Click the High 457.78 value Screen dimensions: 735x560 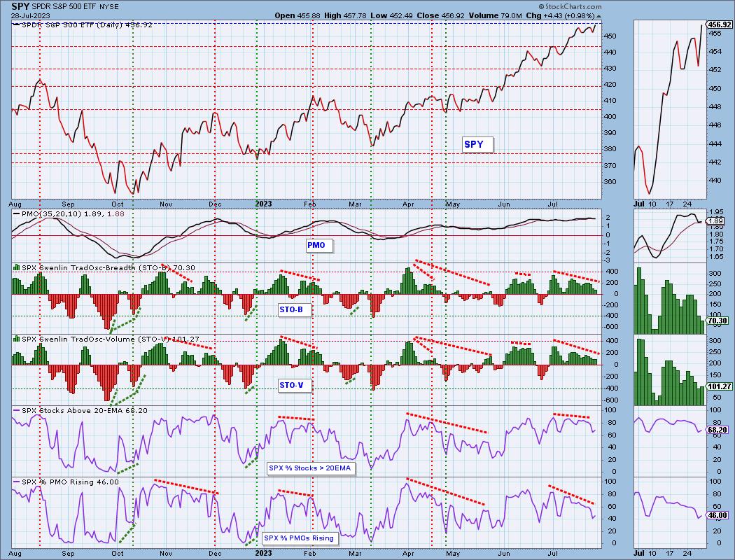pyautogui.click(x=346, y=15)
